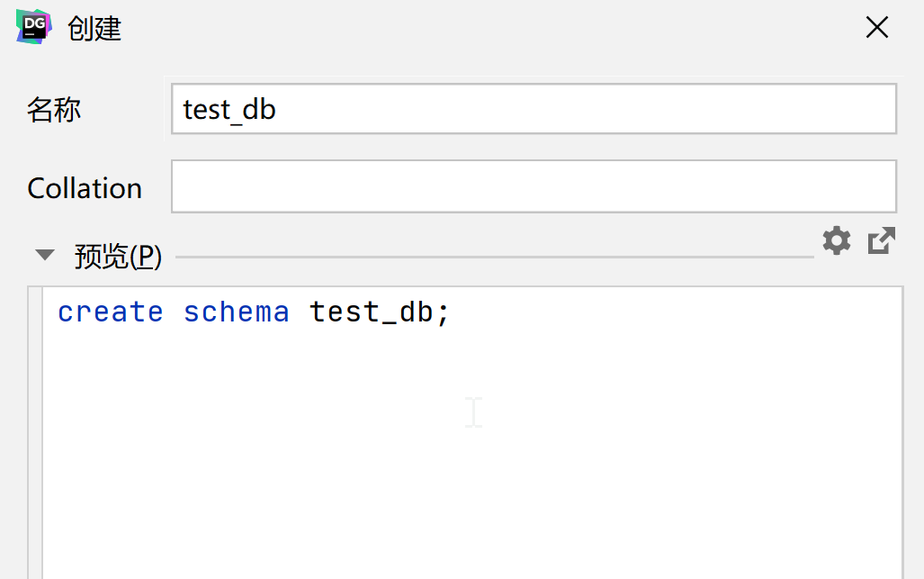Click the separator line beside 预览(P)

[495, 258]
